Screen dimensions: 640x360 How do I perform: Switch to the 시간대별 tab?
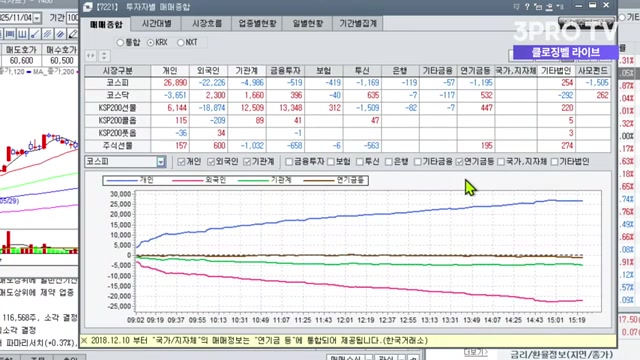click(x=156, y=24)
